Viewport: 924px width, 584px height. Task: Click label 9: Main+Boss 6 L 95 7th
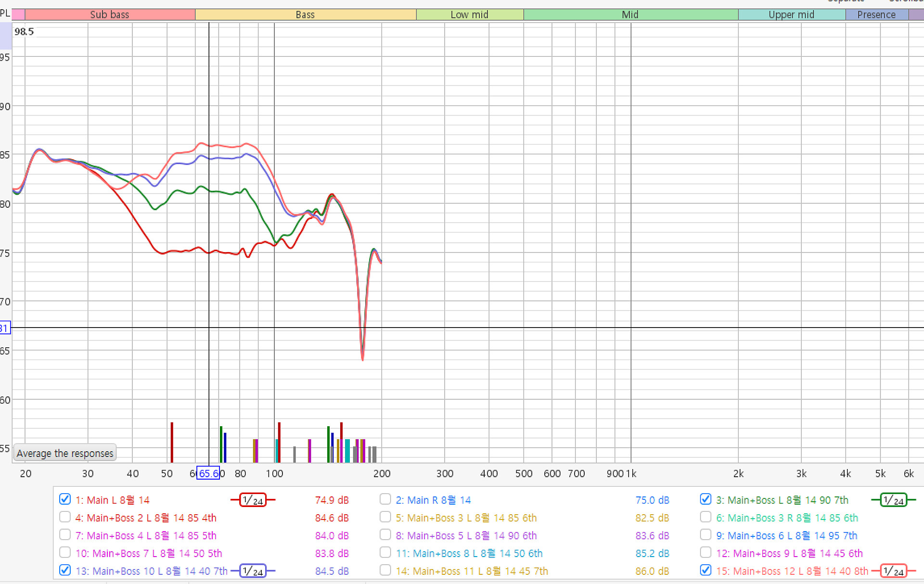(x=787, y=536)
